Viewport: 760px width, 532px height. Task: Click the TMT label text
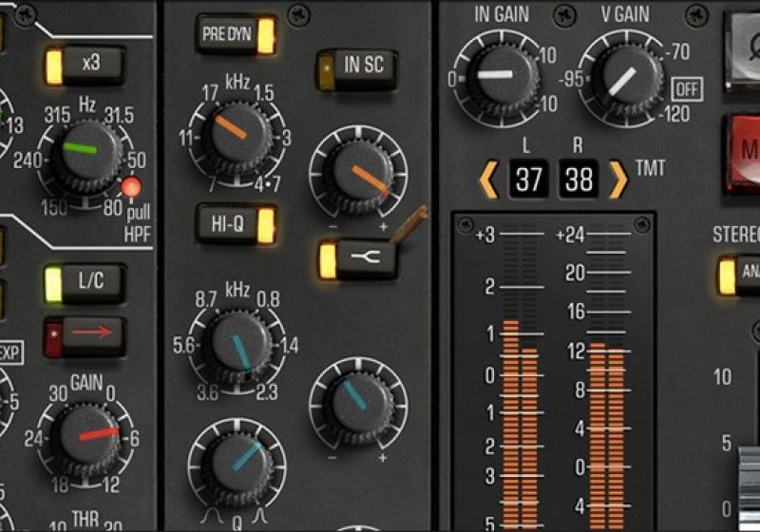point(651,168)
